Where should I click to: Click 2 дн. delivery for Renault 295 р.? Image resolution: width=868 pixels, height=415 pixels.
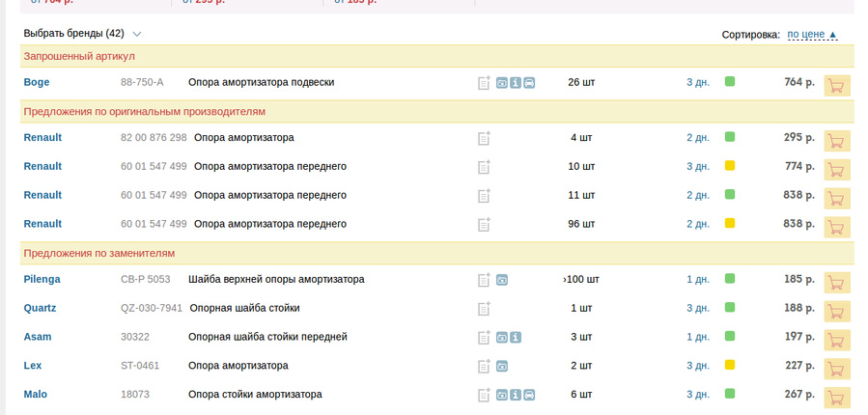[x=698, y=138]
